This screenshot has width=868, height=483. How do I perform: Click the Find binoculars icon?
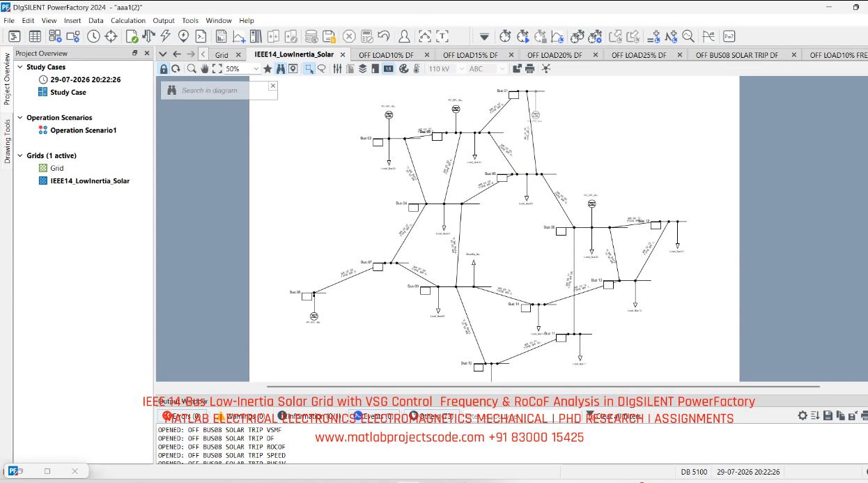(280, 68)
